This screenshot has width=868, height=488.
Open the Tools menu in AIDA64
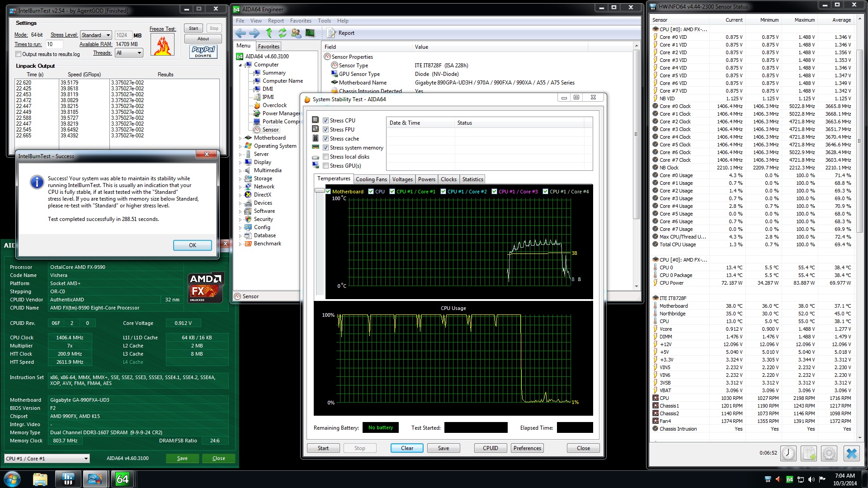(x=324, y=21)
